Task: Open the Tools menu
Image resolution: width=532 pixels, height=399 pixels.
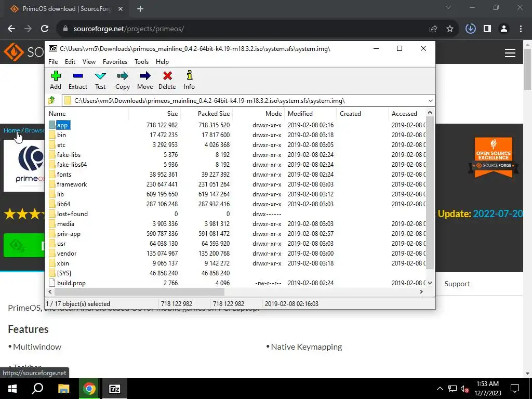Action: pyautogui.click(x=141, y=62)
